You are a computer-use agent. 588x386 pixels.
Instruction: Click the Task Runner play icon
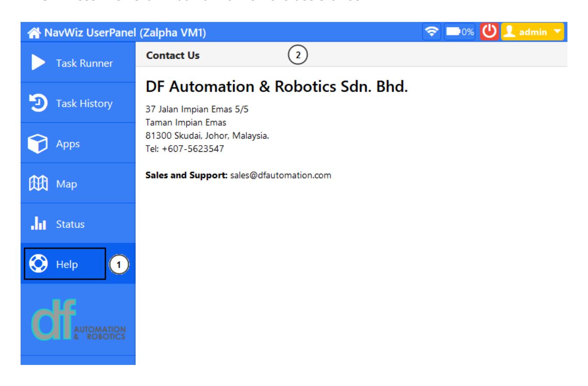pos(39,63)
